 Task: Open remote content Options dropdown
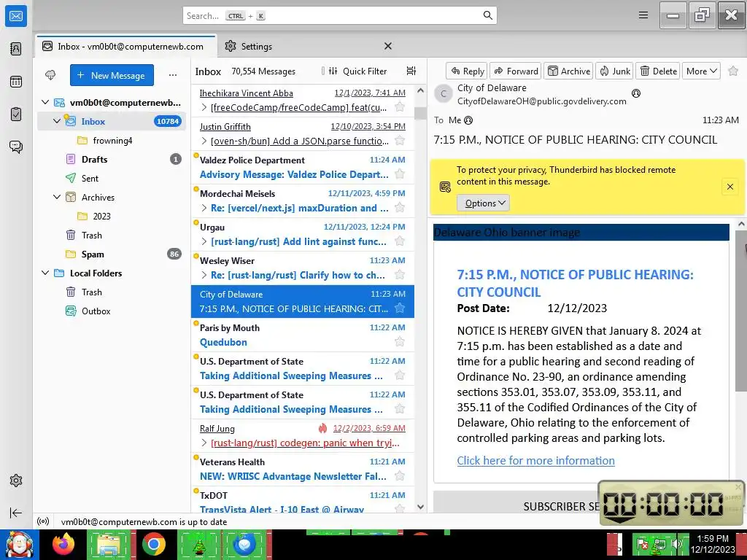pos(484,203)
